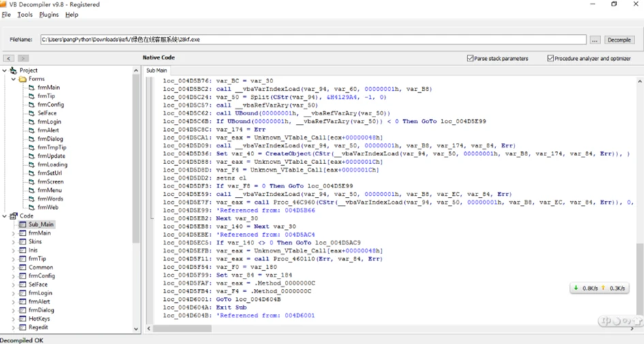Image resolution: width=644 pixels, height=344 pixels.
Task: Click the frmDialog form icon under Forms
Action: click(x=31, y=139)
